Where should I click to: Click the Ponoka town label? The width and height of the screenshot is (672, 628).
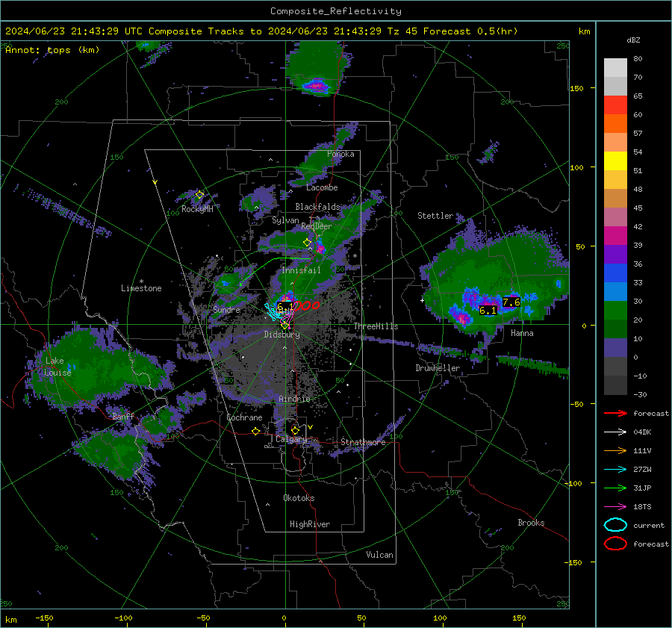[x=340, y=154]
